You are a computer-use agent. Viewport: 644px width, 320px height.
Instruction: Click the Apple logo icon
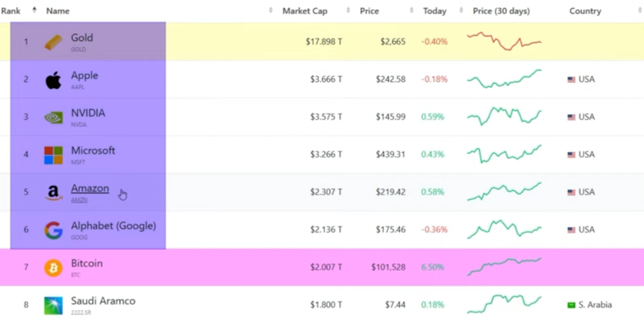coord(53,80)
